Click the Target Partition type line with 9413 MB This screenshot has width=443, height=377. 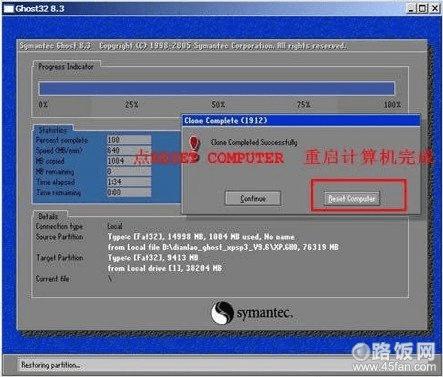(153, 258)
